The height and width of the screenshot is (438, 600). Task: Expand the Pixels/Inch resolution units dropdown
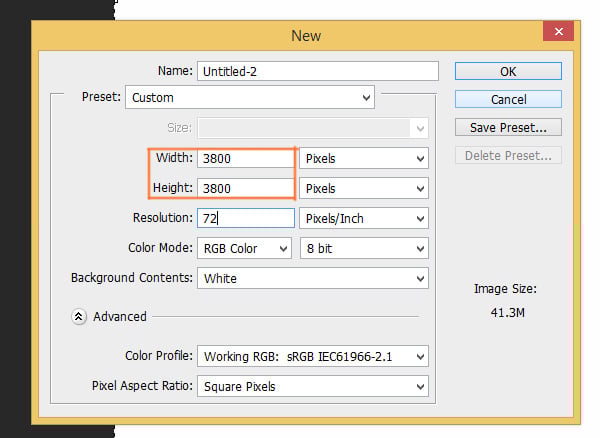(x=364, y=218)
